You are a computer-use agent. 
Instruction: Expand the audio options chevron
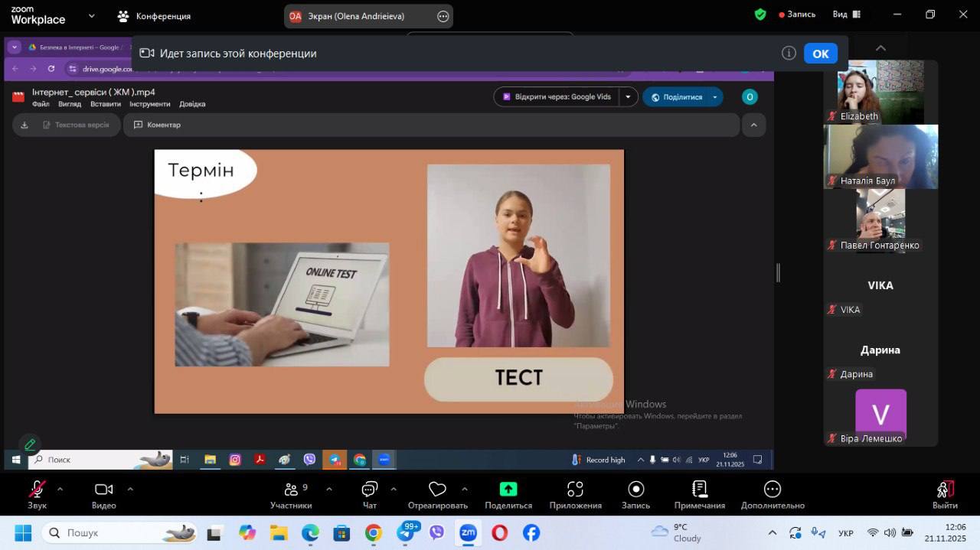[x=60, y=490]
